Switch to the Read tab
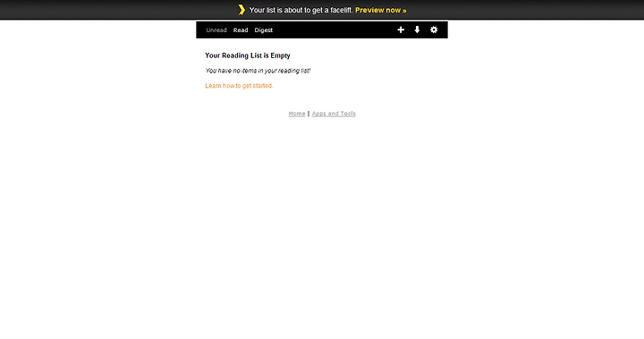Viewport: 644px width, 339px height. 241,30
